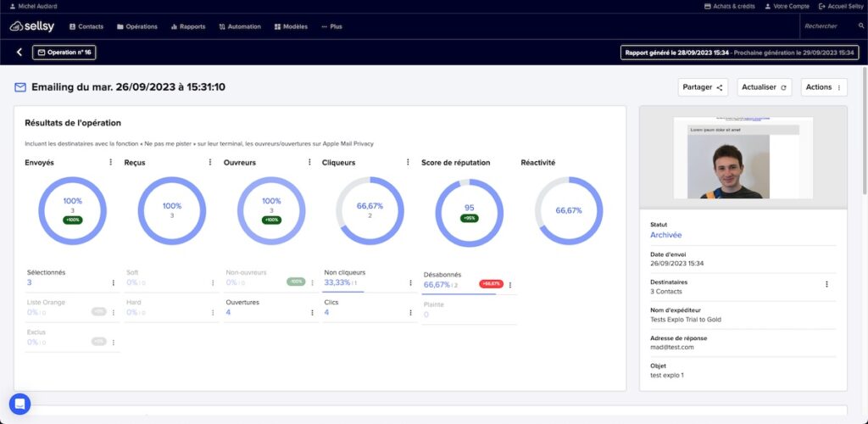Open Non cliqueurs row three-dot menu
Screen dimensions: 868x424
[x=411, y=283]
